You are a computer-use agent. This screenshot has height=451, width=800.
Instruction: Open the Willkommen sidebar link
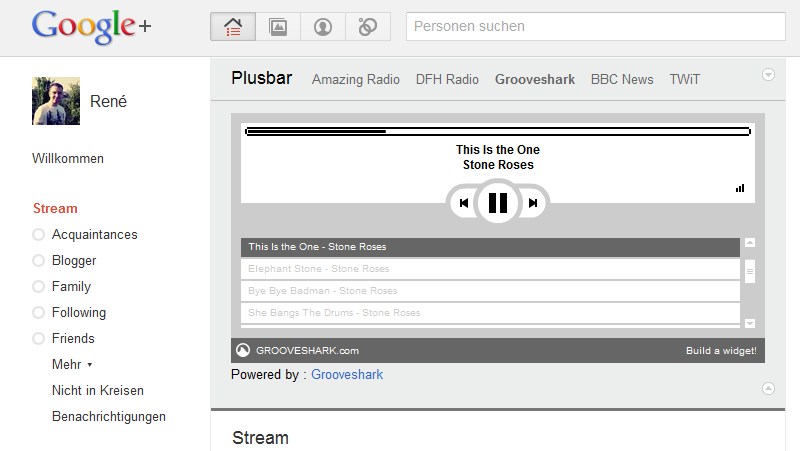click(68, 158)
